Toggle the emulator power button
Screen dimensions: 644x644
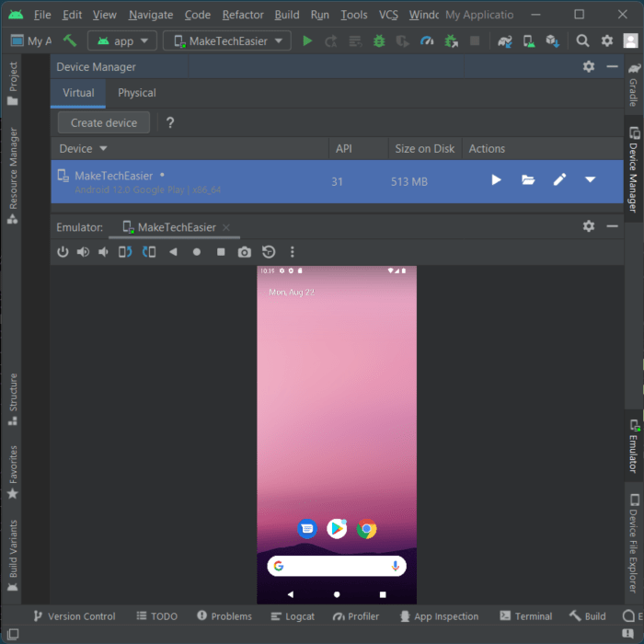tap(63, 252)
